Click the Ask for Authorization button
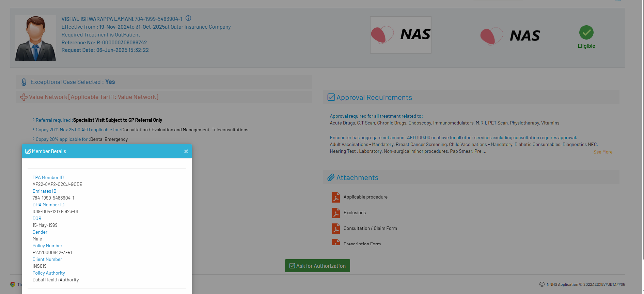This screenshot has height=294, width=644. pyautogui.click(x=317, y=266)
